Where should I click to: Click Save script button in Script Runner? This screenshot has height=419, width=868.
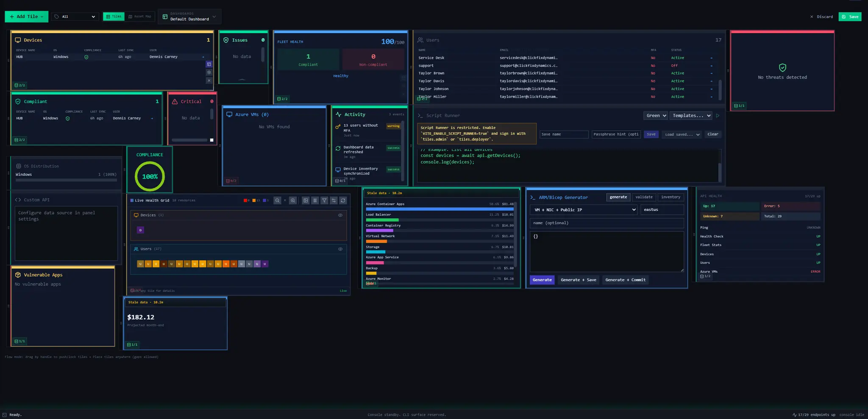click(651, 134)
